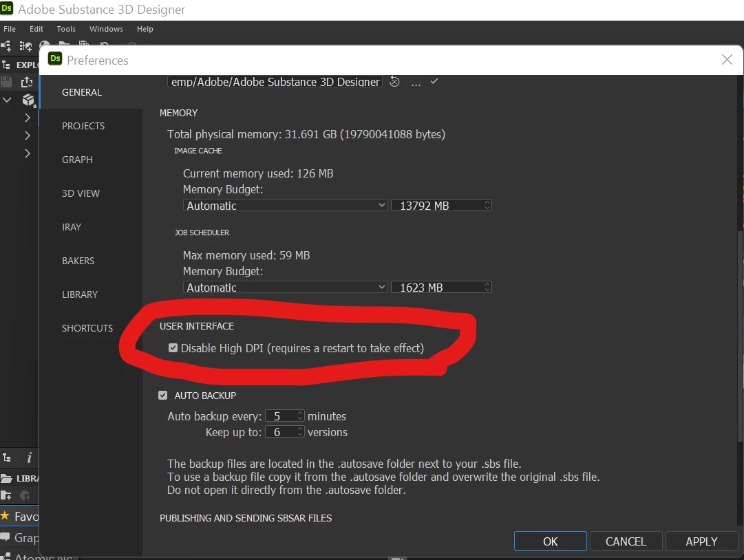The width and height of the screenshot is (744, 560).
Task: Click the temp folder path input field
Action: point(275,82)
